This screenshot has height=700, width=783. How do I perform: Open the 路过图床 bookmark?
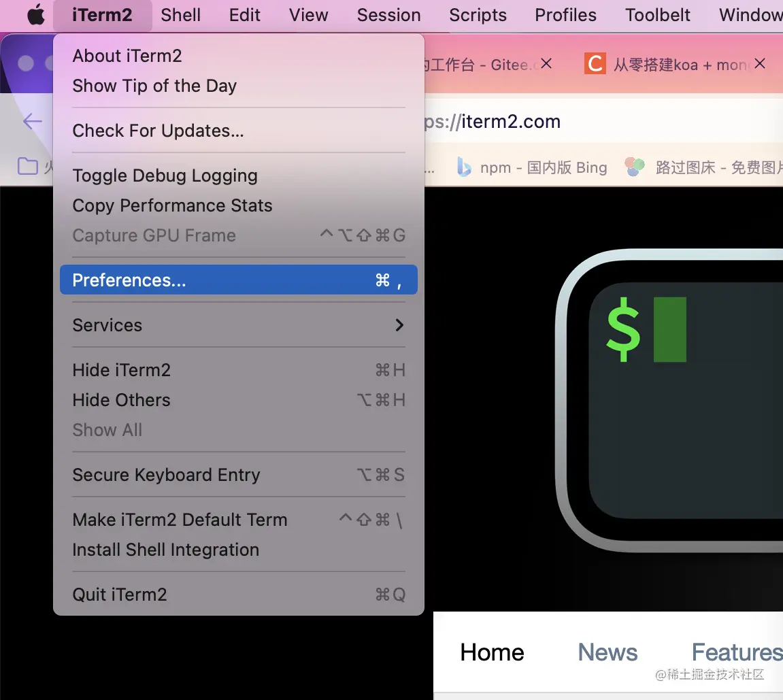tap(704, 167)
